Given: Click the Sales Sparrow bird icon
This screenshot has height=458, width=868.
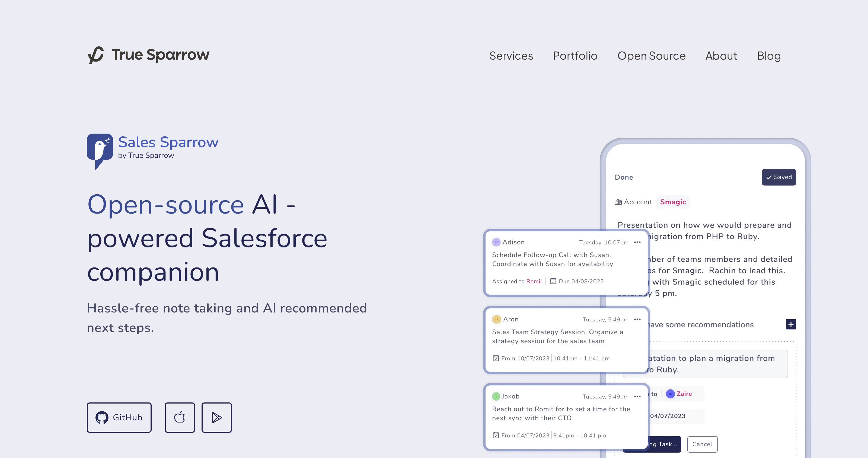Looking at the screenshot, I should pyautogui.click(x=100, y=151).
